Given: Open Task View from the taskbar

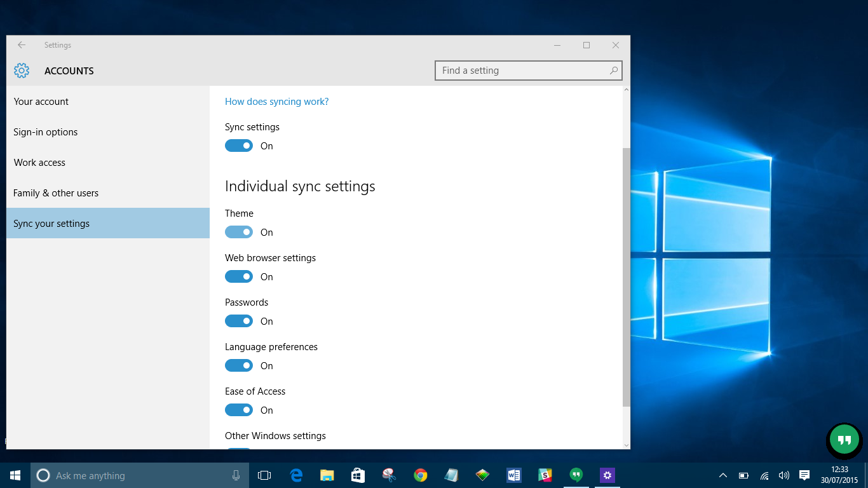Looking at the screenshot, I should 264,475.
